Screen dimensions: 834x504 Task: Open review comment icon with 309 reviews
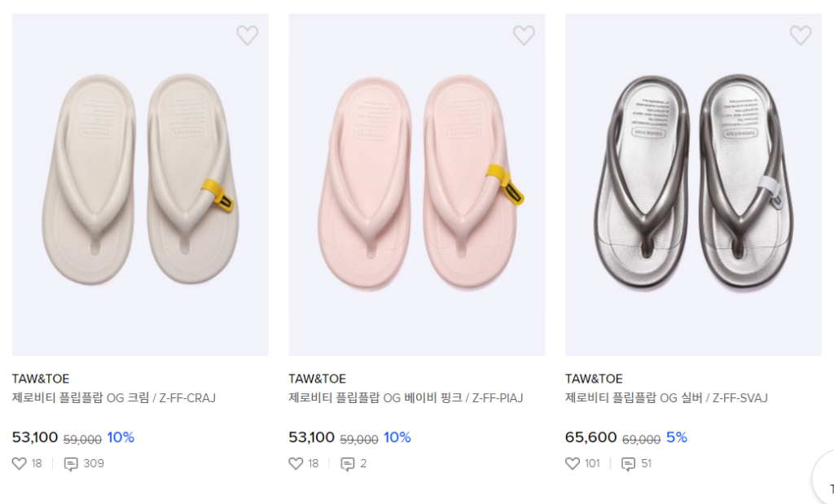coord(71,464)
